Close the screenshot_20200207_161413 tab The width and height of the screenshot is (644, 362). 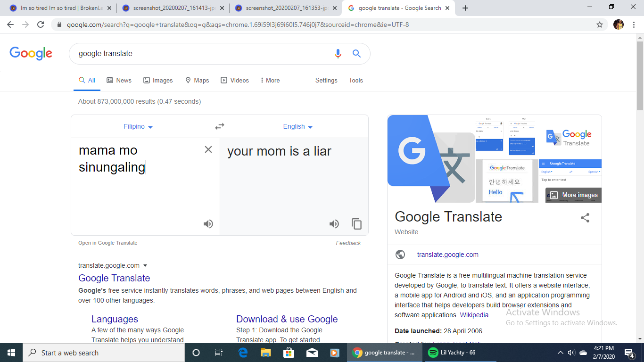click(x=222, y=8)
